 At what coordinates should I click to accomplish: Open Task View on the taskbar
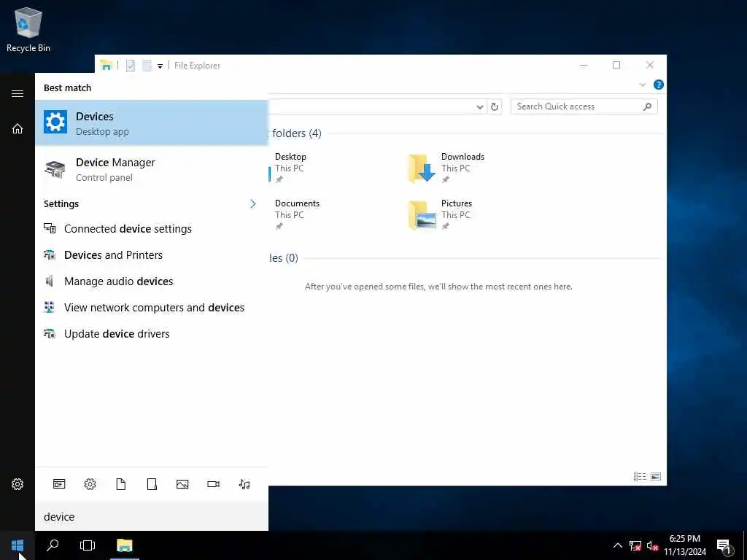(88, 545)
